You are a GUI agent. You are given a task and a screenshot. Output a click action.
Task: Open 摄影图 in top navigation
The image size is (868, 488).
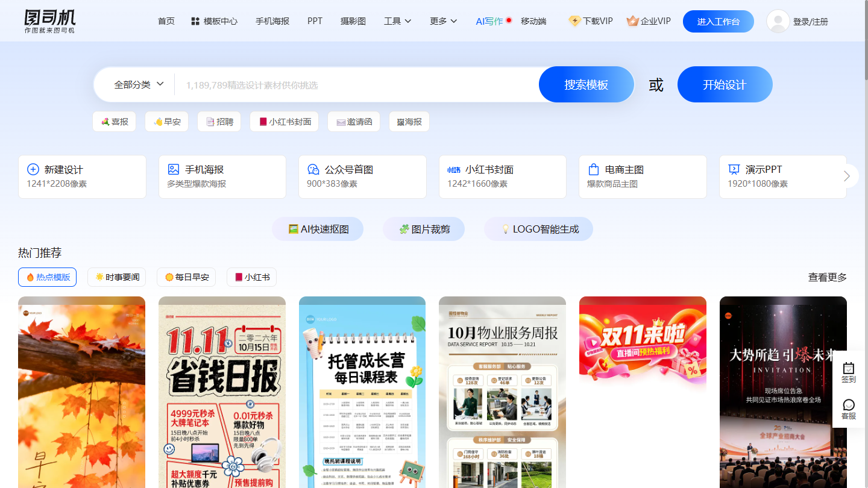(353, 21)
